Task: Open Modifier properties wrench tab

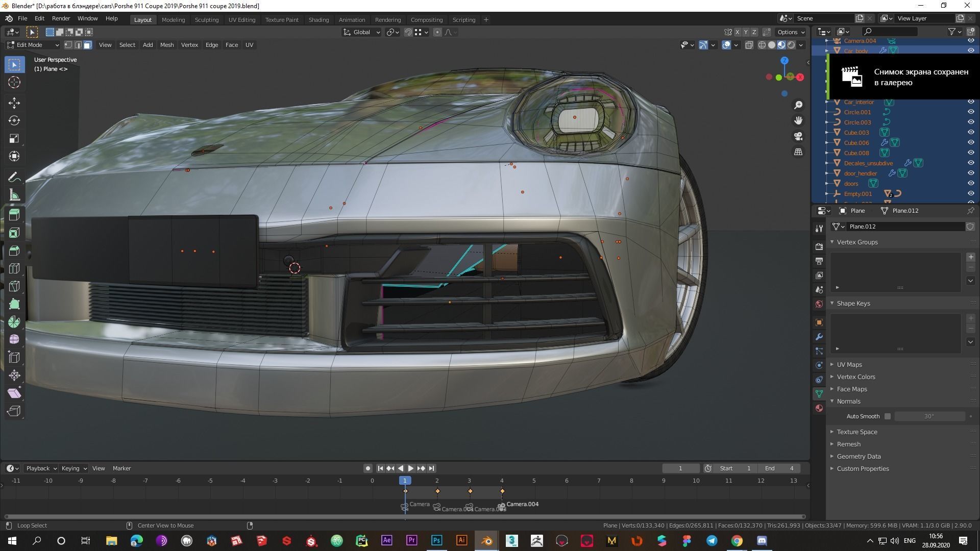Action: pyautogui.click(x=819, y=337)
